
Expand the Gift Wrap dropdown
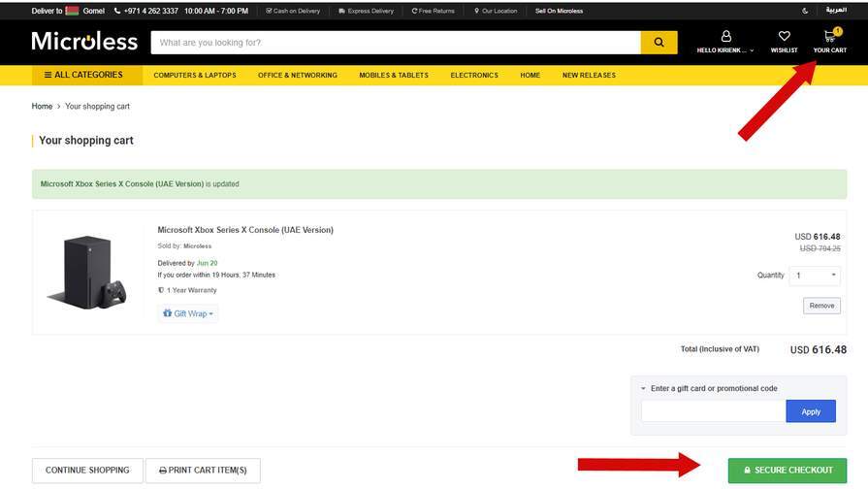click(x=188, y=313)
